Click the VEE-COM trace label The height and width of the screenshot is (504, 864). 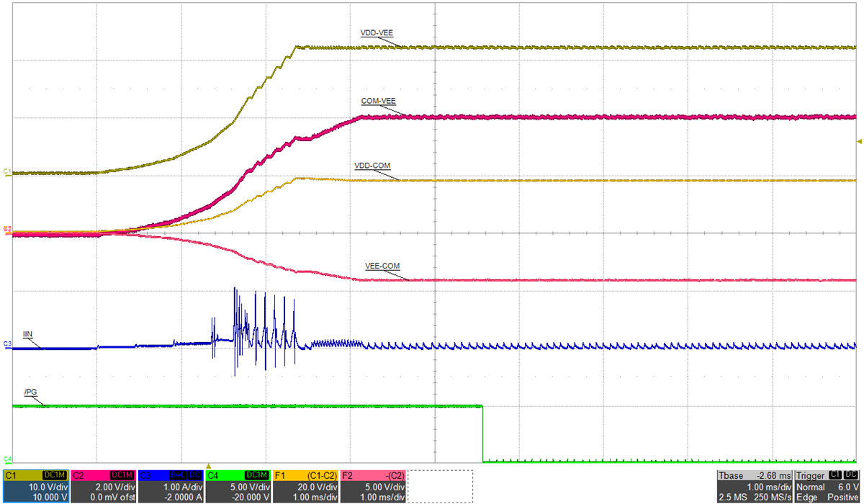[382, 266]
